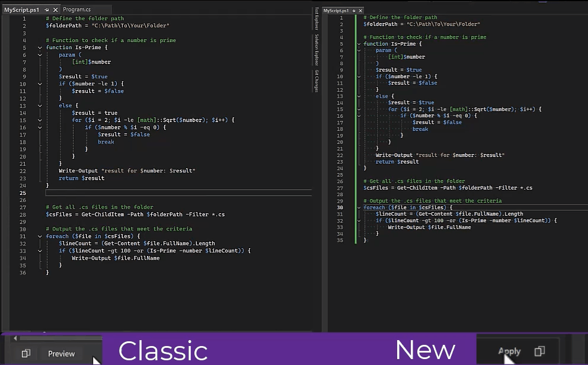Click the Preview button
Viewport: 588px width, 365px height.
click(61, 354)
